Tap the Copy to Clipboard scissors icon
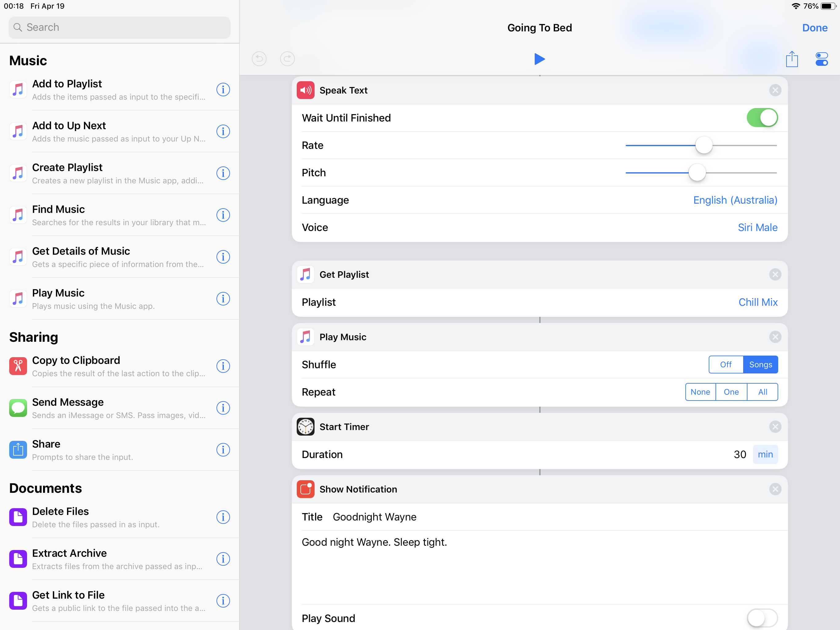 (18, 366)
